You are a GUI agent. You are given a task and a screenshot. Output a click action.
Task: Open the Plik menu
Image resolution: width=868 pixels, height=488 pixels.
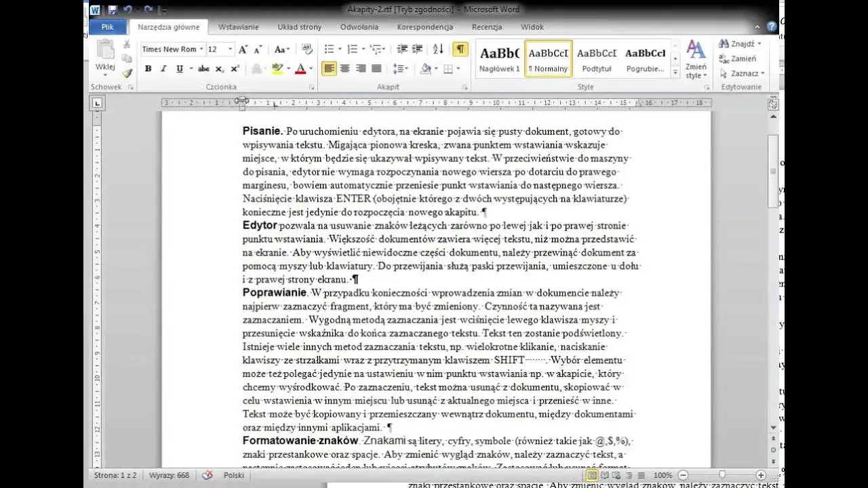tap(107, 27)
